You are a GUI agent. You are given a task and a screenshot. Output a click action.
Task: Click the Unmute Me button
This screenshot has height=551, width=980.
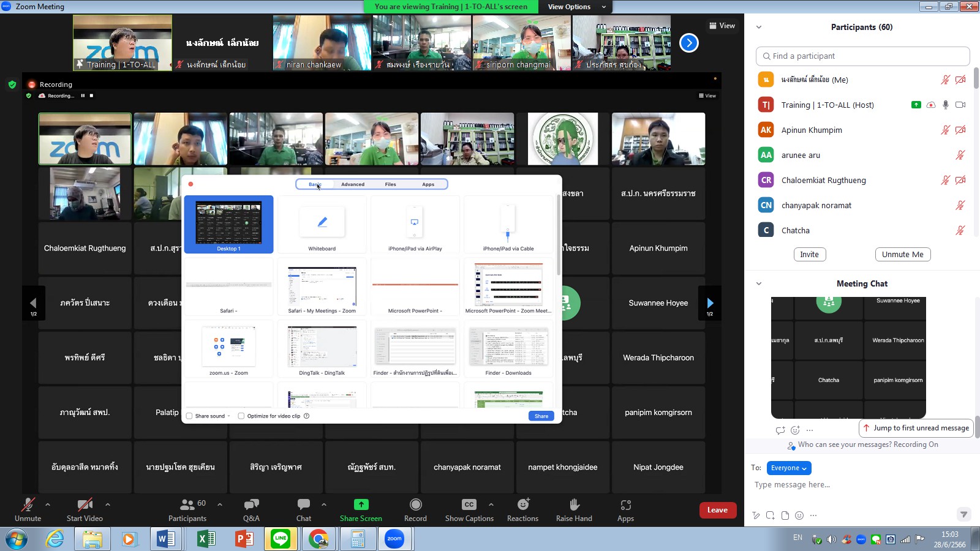pos(903,255)
